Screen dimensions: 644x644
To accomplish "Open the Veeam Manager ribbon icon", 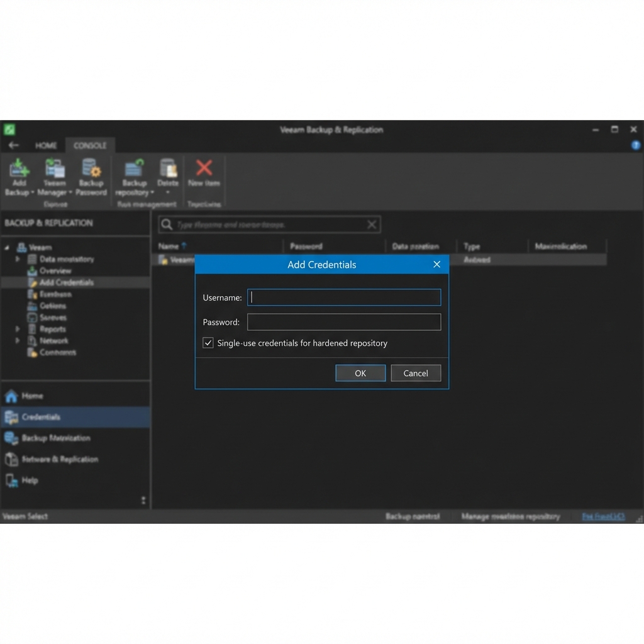I will point(55,169).
